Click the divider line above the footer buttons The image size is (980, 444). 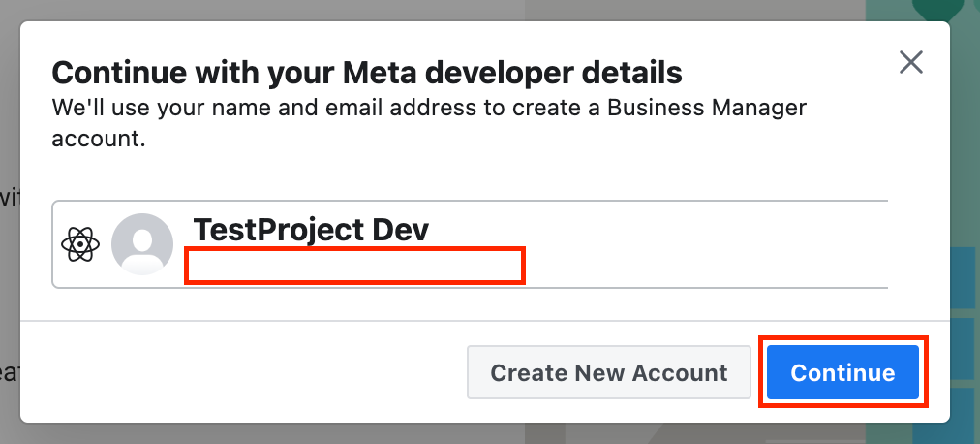coord(484,320)
